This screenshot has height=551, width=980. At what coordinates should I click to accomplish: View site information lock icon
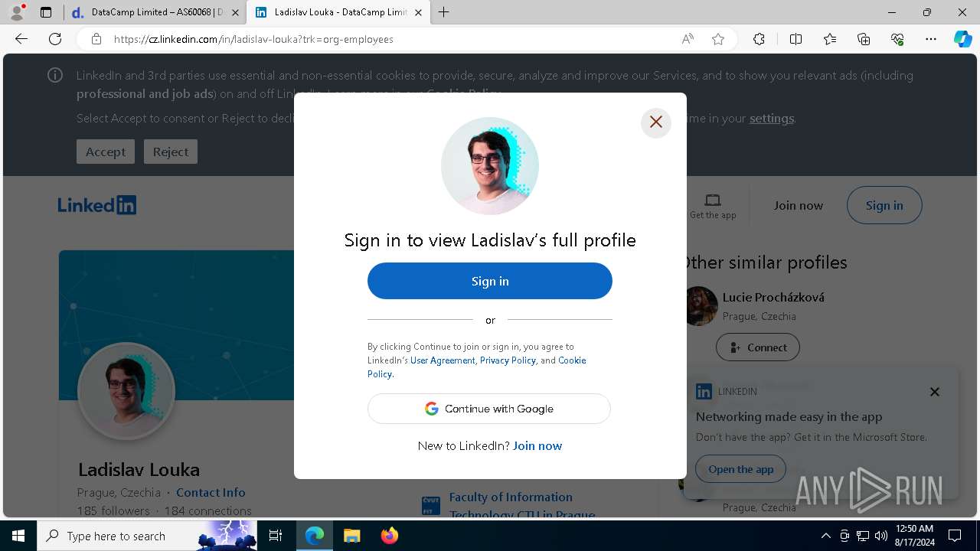coord(96,39)
